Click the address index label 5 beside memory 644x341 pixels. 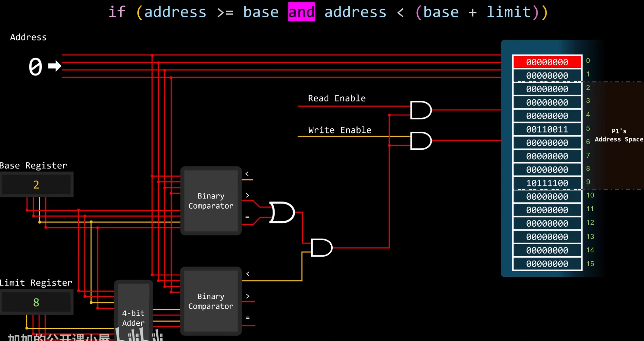pyautogui.click(x=588, y=128)
